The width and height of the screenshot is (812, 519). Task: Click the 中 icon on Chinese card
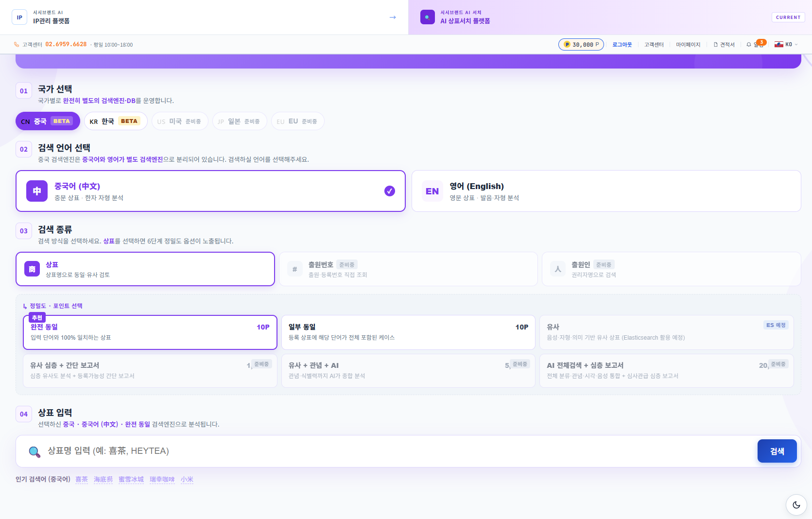[x=37, y=191]
